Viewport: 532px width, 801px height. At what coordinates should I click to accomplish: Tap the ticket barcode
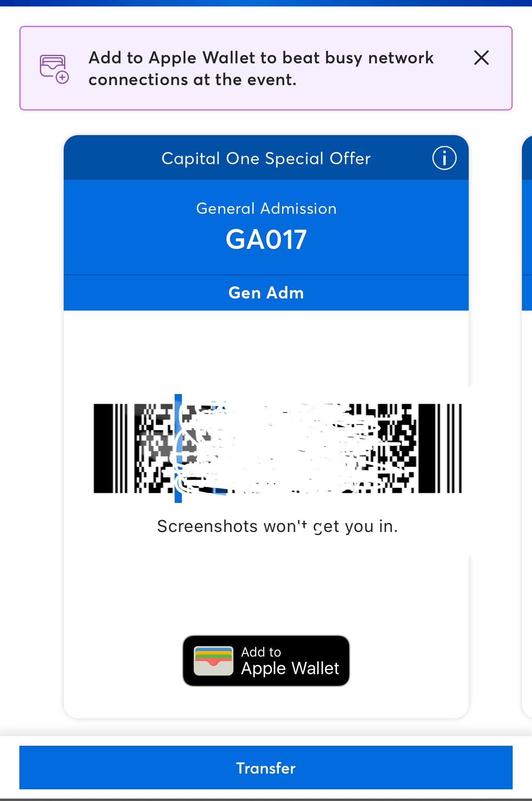277,448
